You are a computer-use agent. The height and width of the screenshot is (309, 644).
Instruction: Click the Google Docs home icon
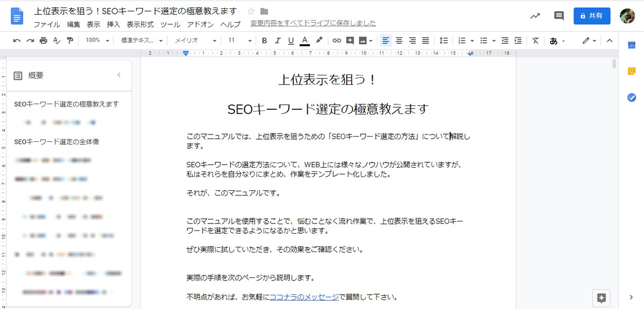click(x=17, y=16)
